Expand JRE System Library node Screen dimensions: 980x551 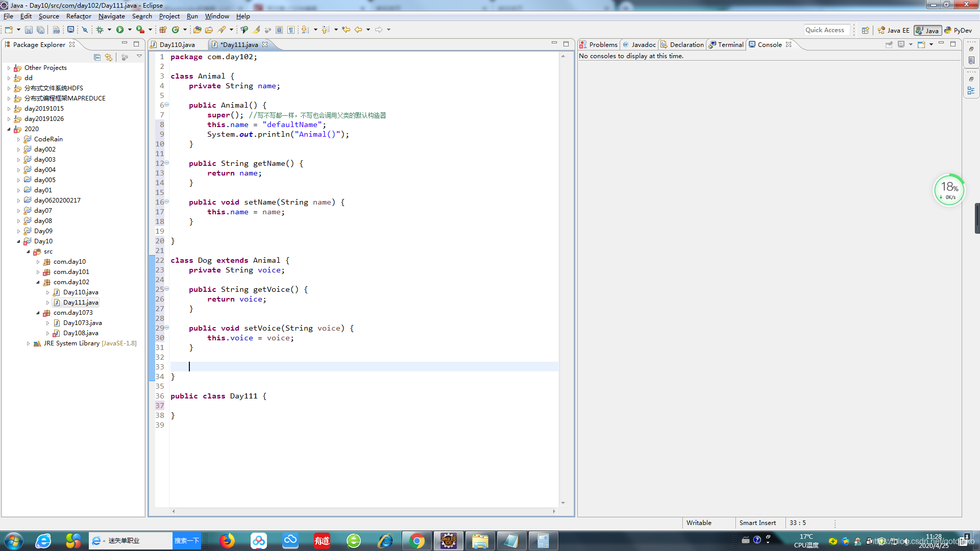(28, 343)
